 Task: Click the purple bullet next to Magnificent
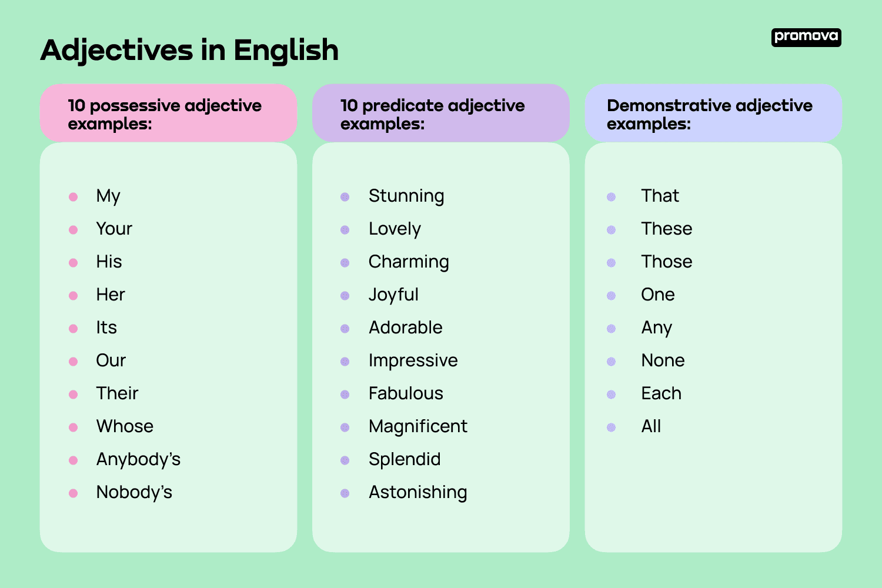345,427
